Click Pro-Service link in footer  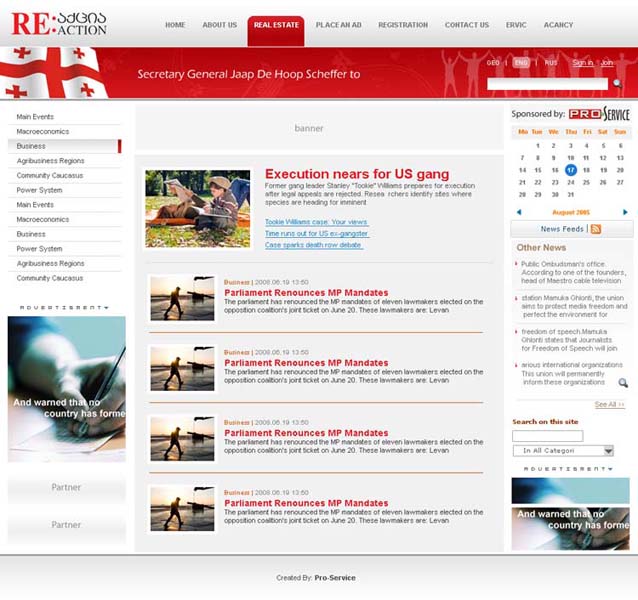click(335, 578)
